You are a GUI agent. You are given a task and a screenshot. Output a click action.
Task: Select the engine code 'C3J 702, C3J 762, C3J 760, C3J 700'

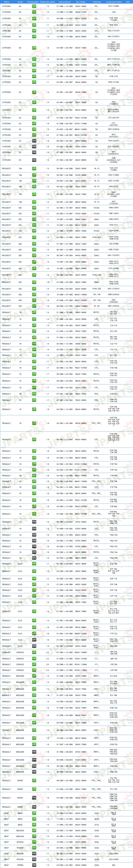[x=114, y=780]
